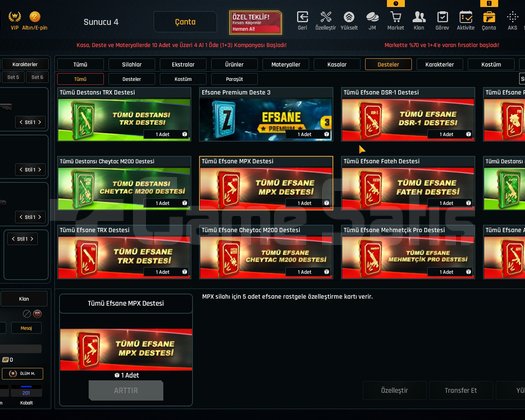Select Desteler sub-filter beside Paraşüt row

pyautogui.click(x=132, y=79)
